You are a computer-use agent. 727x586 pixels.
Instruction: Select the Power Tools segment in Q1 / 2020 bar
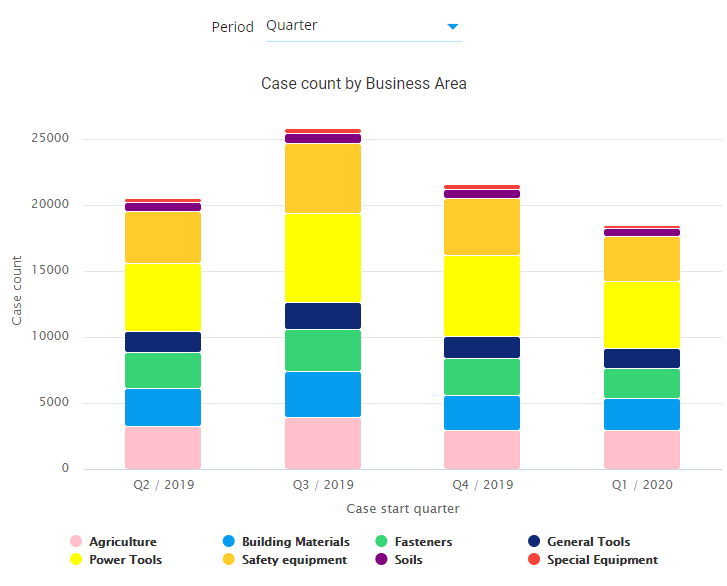[x=642, y=315]
